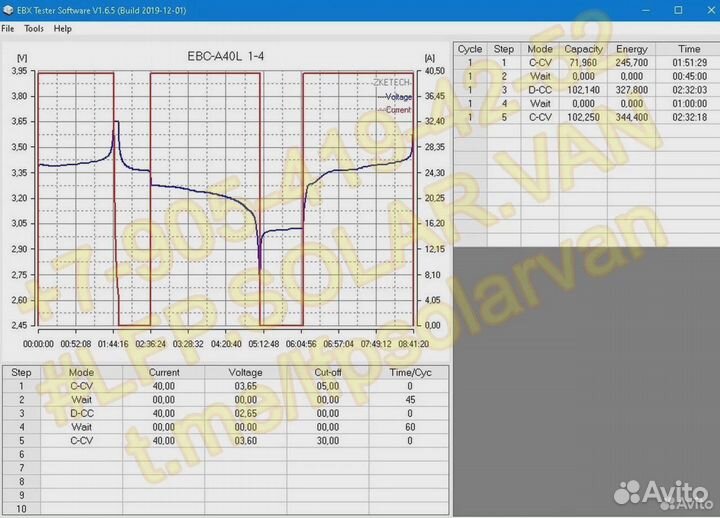Select cut-off cell 05,00 in step program

pyautogui.click(x=327, y=386)
